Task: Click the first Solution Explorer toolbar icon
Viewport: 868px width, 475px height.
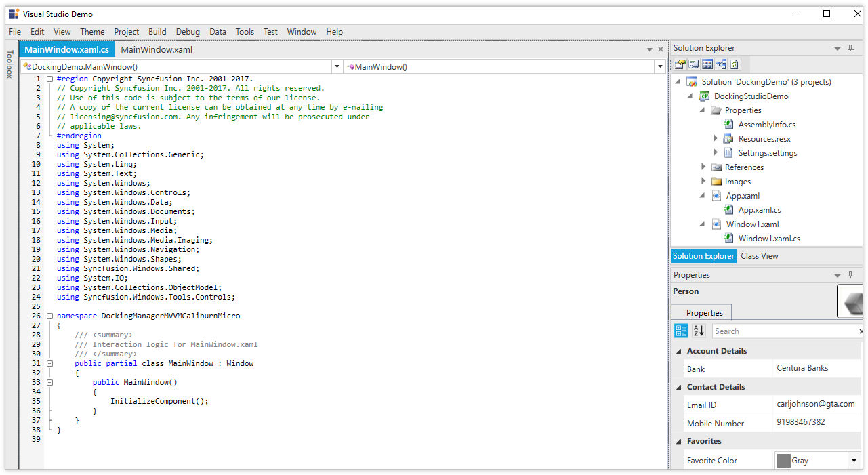Action: point(680,64)
